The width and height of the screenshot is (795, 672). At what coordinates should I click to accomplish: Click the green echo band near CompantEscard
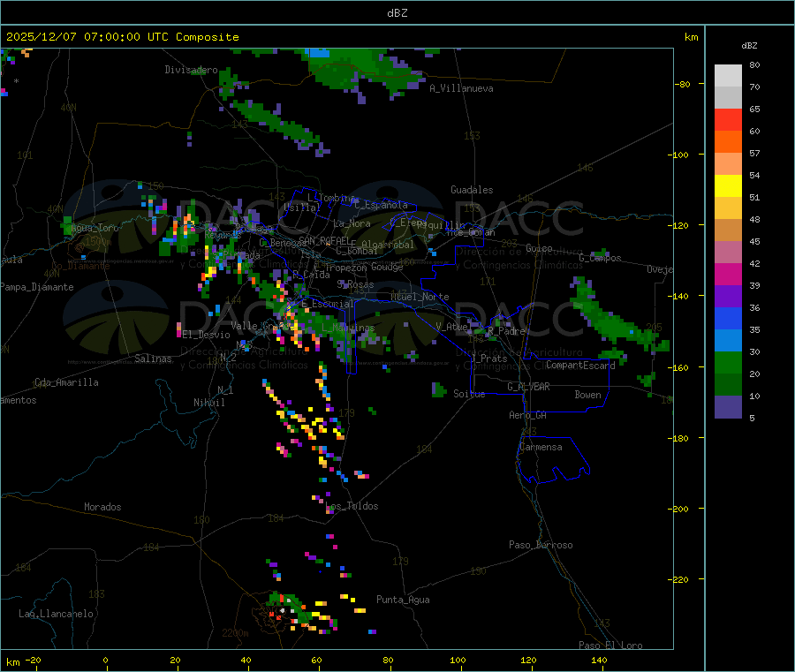(616, 324)
